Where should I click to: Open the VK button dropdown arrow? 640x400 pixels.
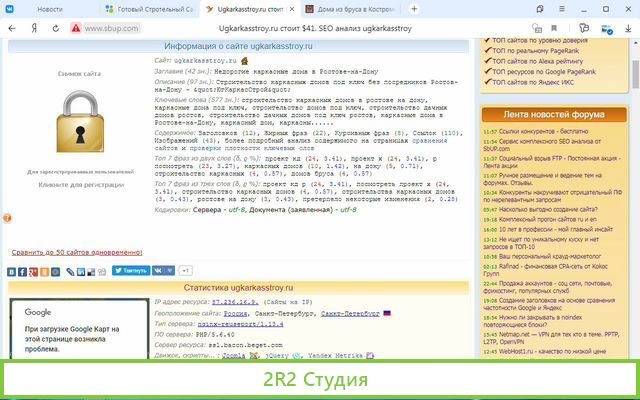[x=169, y=271]
